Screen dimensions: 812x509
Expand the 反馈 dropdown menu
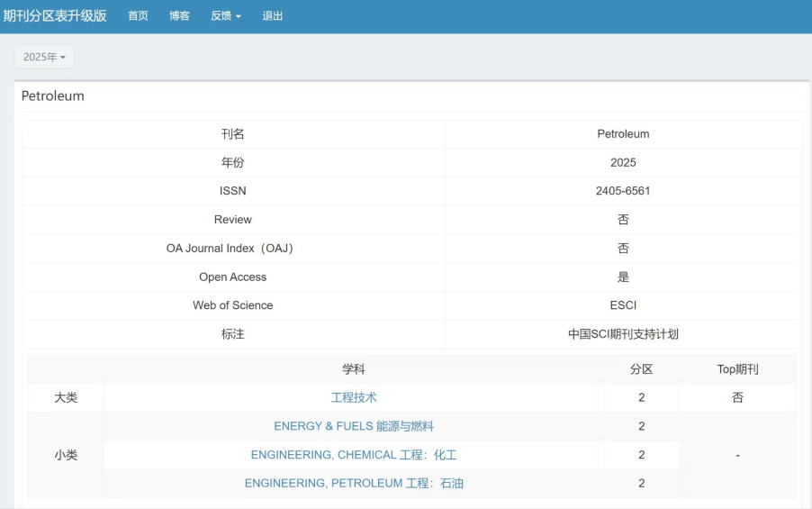(x=226, y=16)
